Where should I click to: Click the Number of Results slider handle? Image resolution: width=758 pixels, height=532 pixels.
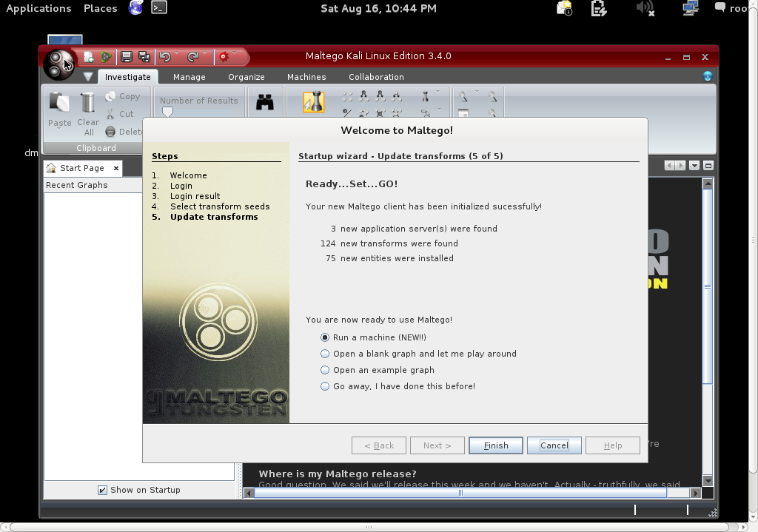point(167,112)
